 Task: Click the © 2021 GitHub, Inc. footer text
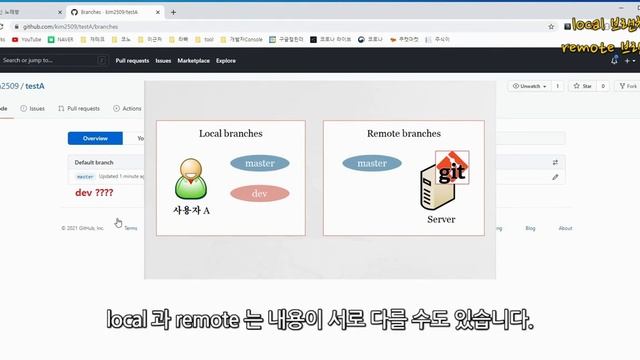pos(82,228)
